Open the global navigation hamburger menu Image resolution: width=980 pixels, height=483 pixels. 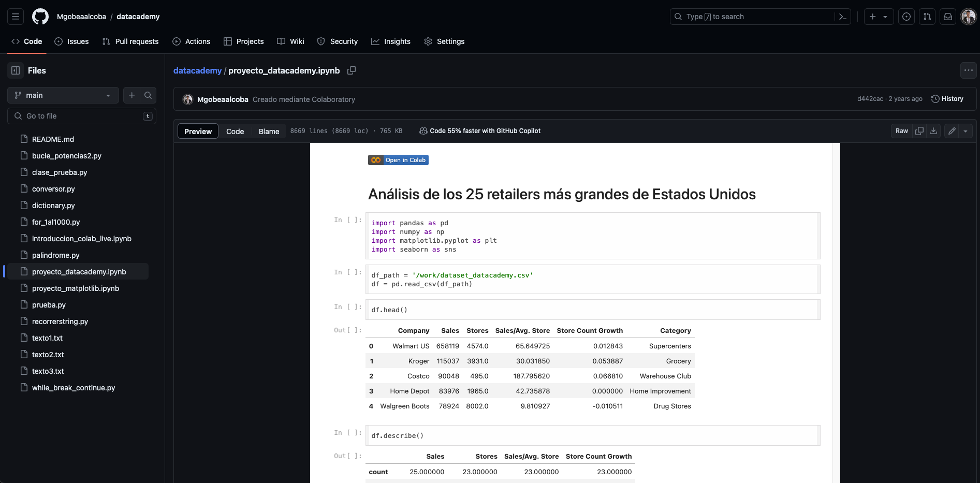(x=16, y=17)
